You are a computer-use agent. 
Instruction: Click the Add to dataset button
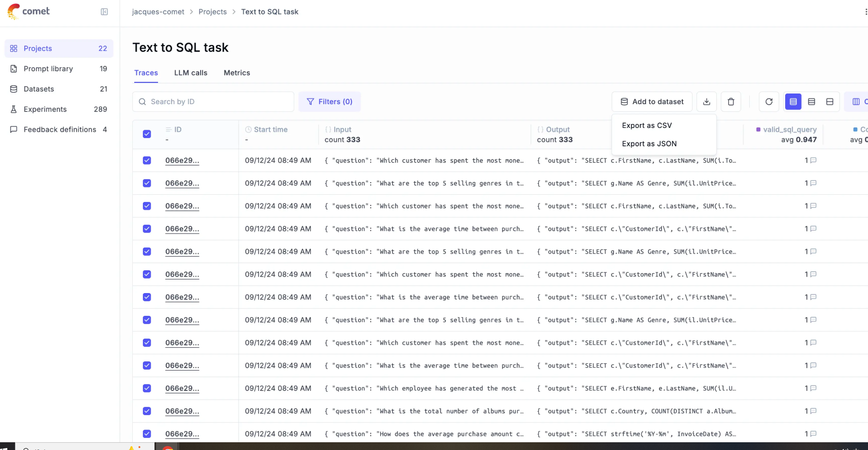pos(652,102)
